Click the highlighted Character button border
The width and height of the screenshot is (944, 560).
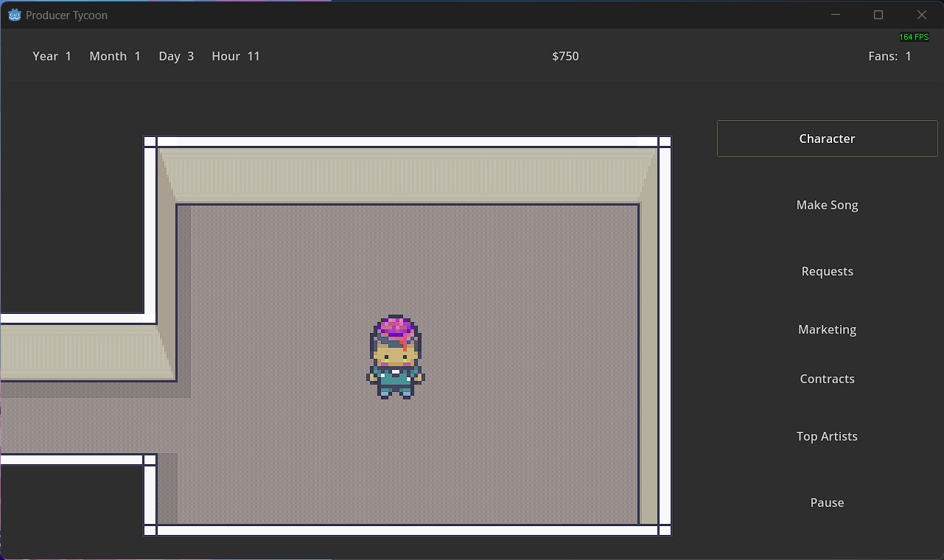coord(827,122)
